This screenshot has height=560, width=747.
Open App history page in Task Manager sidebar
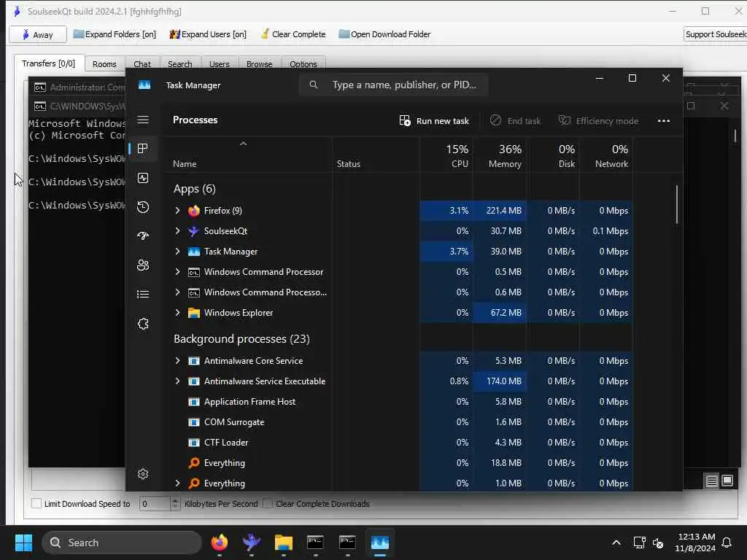pos(143,207)
